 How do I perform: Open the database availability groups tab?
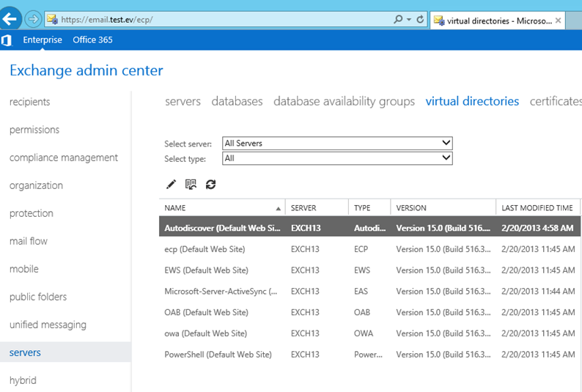(x=344, y=101)
